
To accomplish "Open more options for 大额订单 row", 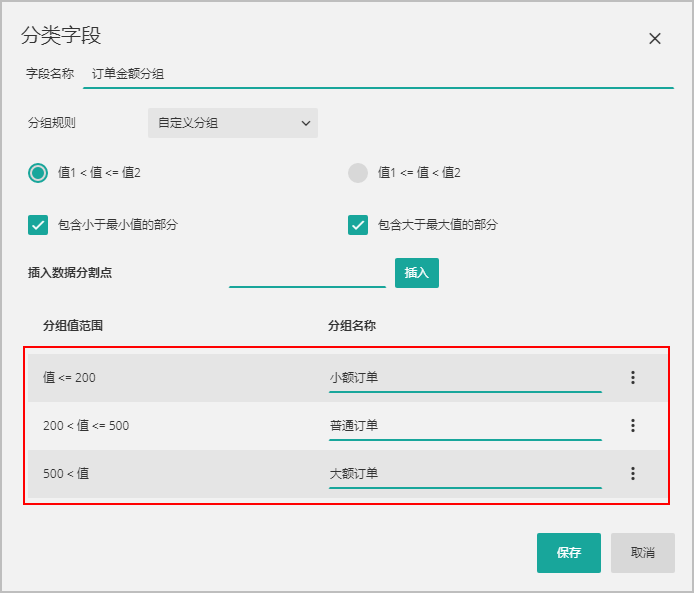I will point(632,473).
